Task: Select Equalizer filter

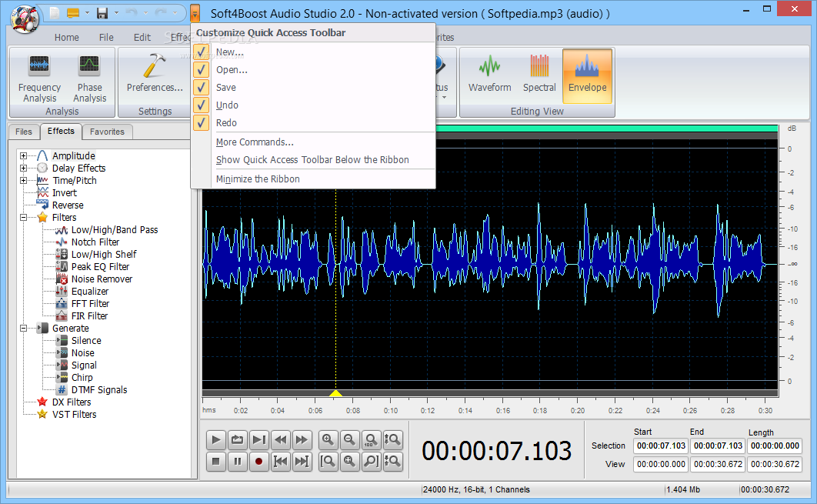Action: [x=89, y=292]
